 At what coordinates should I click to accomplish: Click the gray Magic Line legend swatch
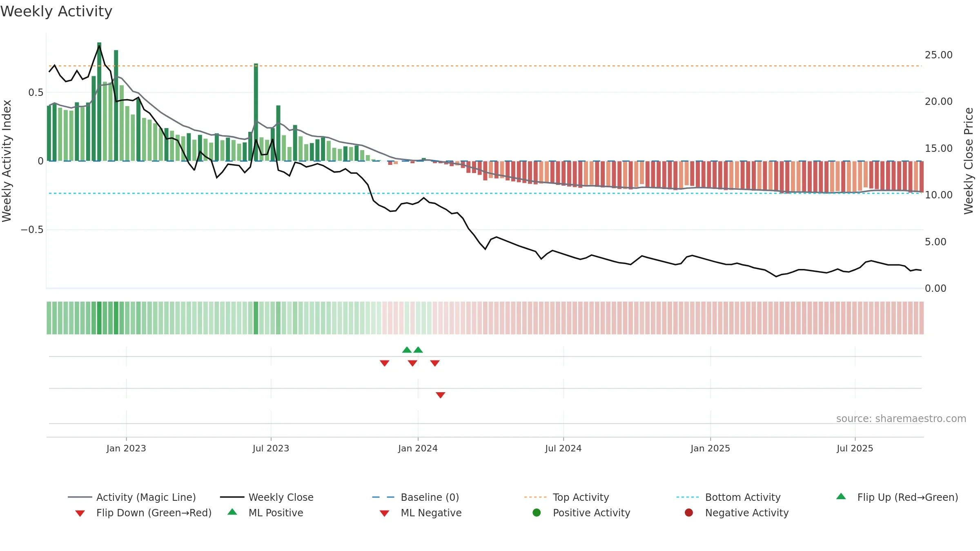[80, 497]
